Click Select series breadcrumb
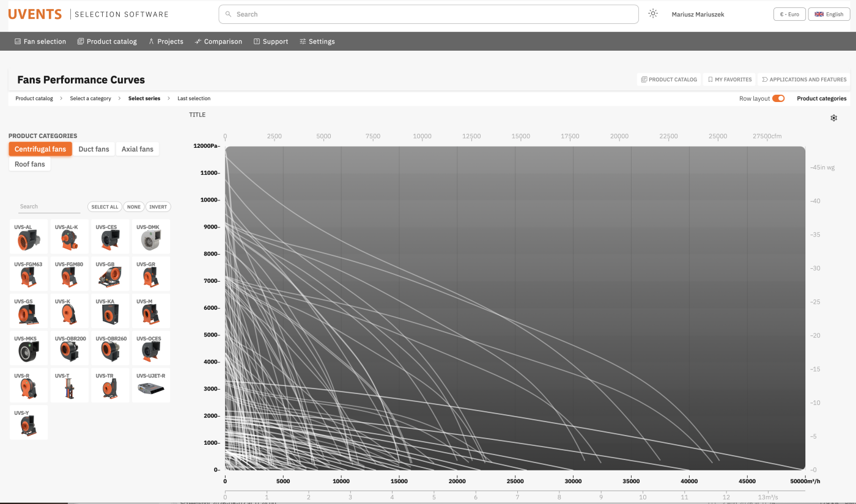The image size is (856, 504). 144,98
